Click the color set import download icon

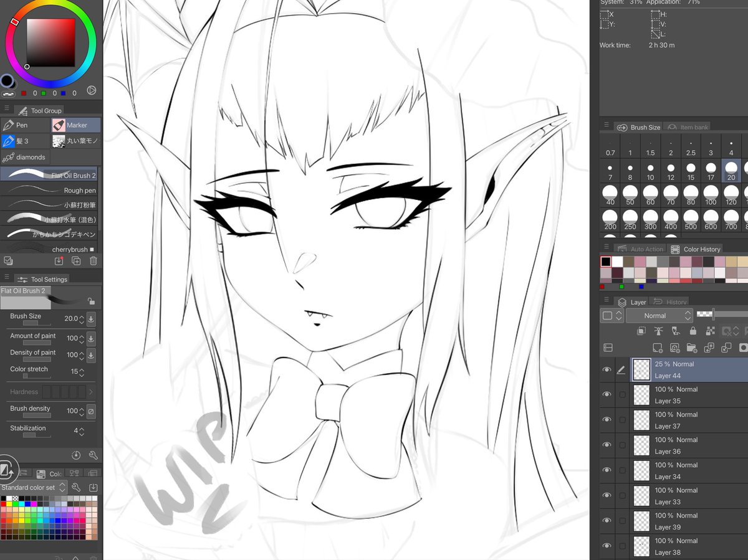(93, 488)
